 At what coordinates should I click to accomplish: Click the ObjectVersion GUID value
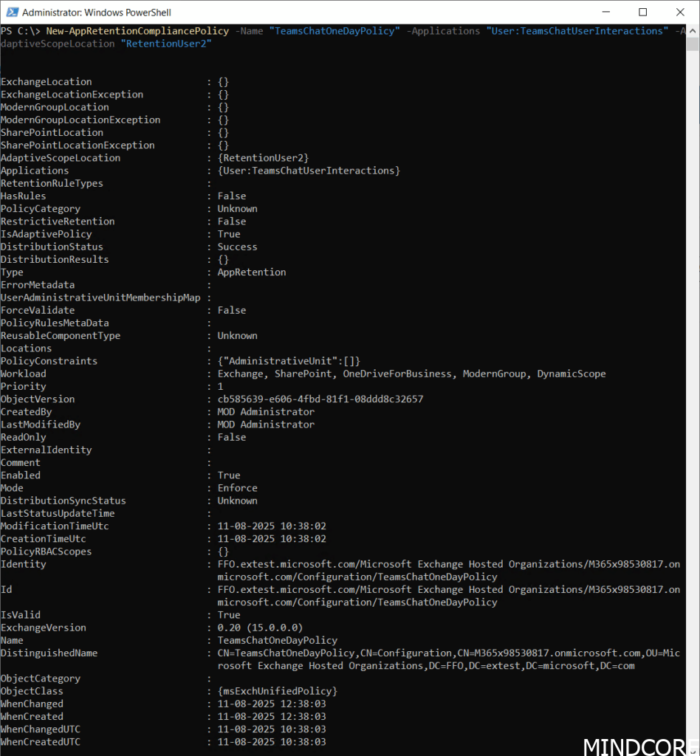320,399
